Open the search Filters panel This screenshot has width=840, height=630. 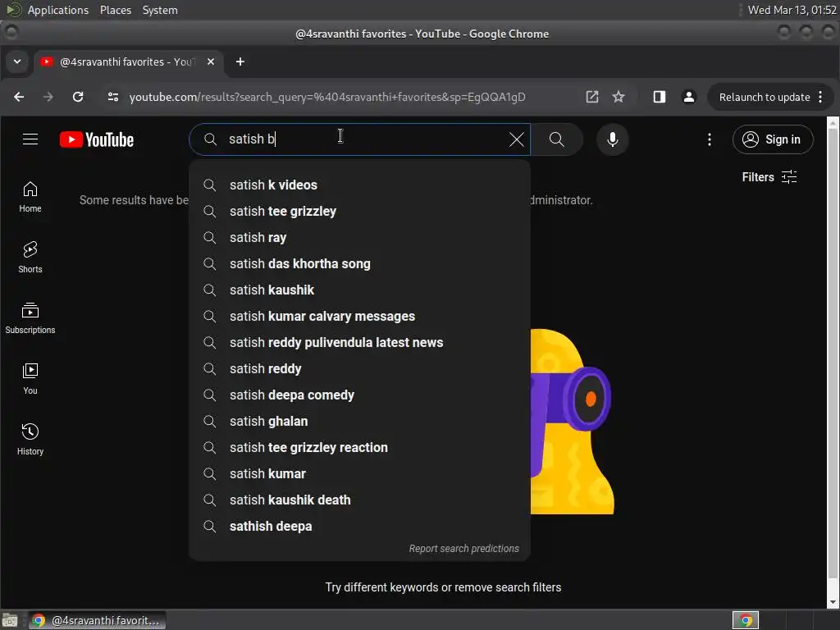tap(769, 177)
